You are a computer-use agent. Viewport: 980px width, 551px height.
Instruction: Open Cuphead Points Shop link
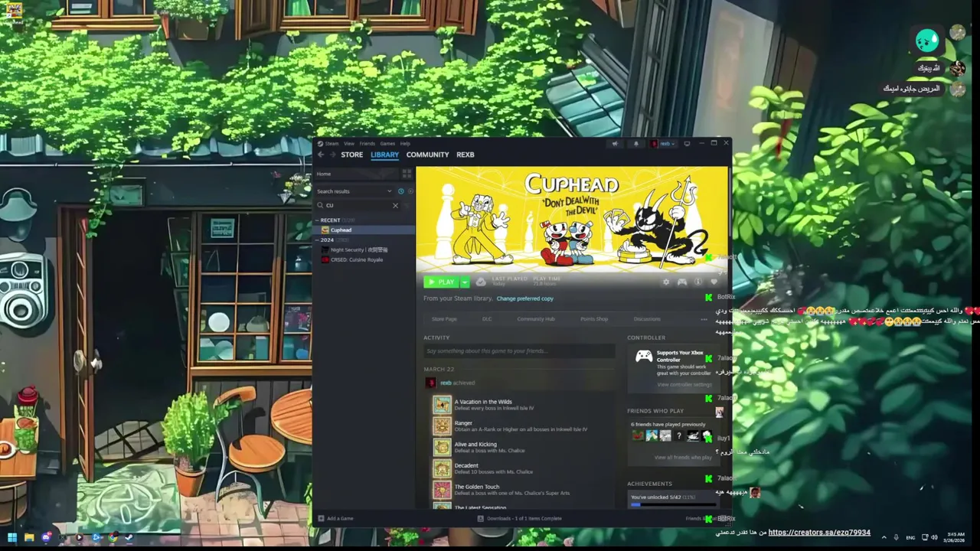(x=594, y=319)
